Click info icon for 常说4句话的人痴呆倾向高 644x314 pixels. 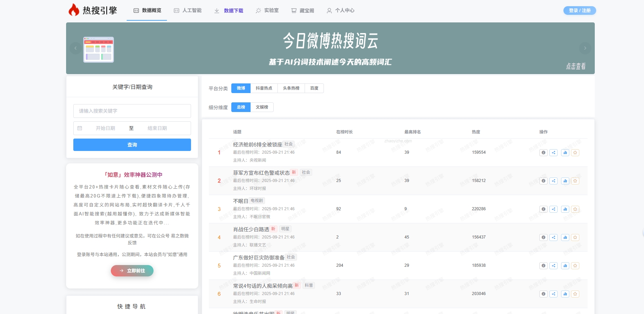543,294
